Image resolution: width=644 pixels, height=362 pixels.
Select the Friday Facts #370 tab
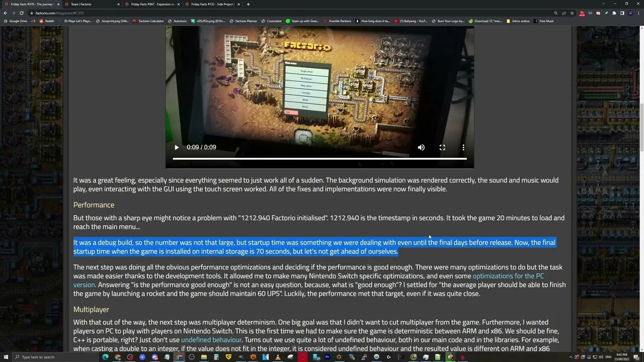31,4
